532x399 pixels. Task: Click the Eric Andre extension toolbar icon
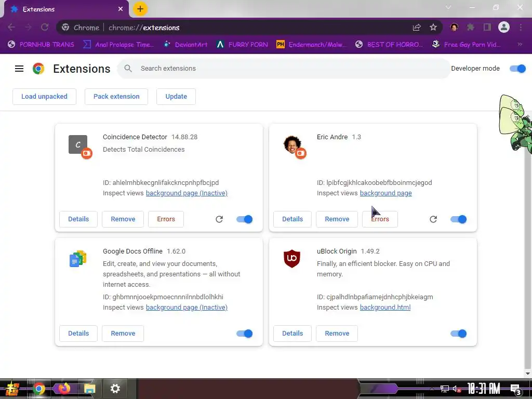454,27
